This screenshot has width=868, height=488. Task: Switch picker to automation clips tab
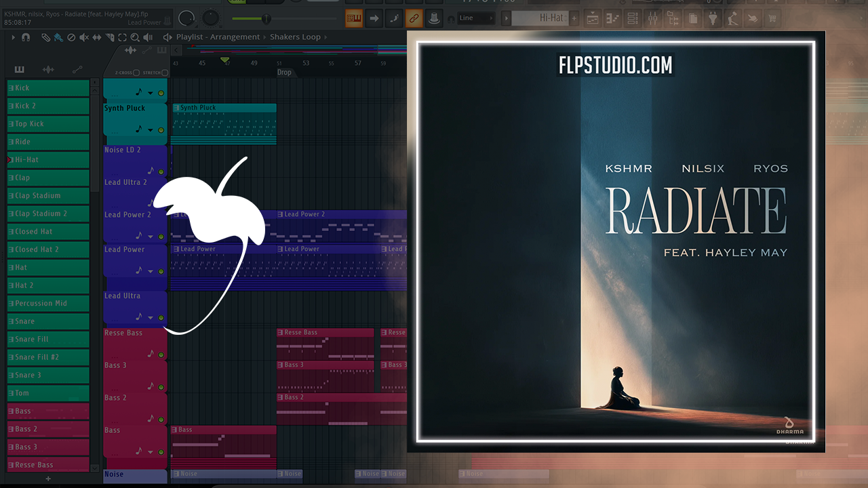tap(77, 69)
